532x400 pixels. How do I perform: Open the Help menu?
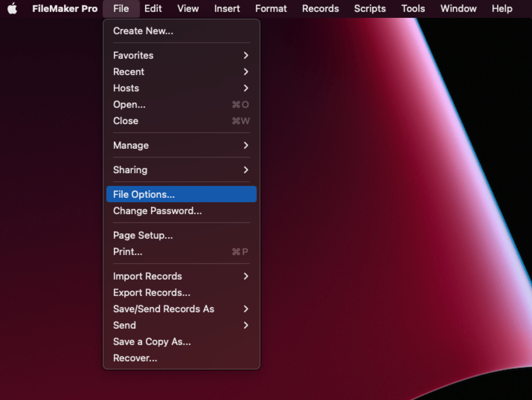[x=502, y=8]
